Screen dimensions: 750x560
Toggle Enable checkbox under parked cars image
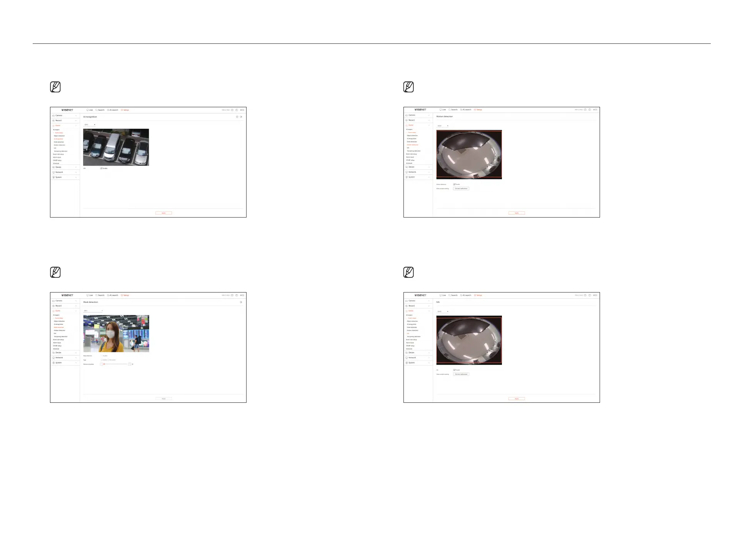[101, 168]
